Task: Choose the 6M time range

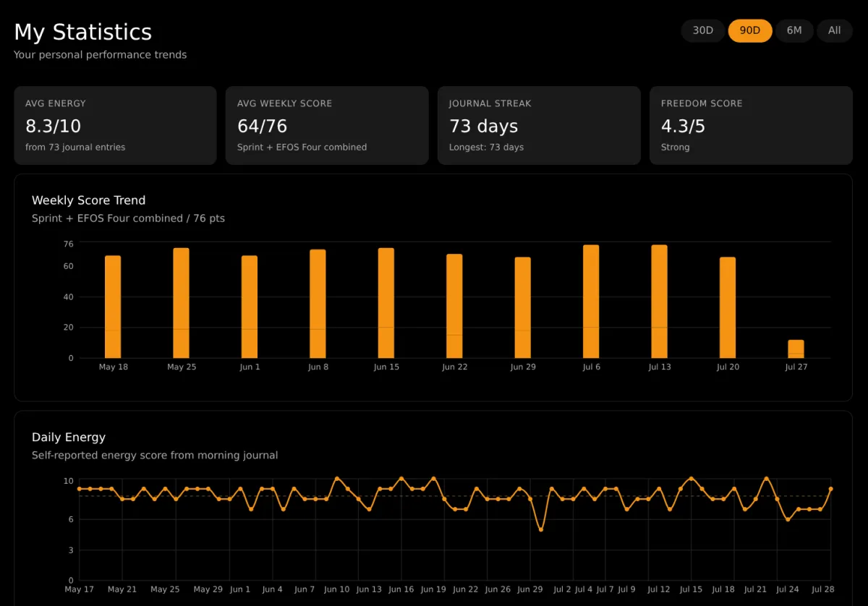Action: [x=794, y=30]
